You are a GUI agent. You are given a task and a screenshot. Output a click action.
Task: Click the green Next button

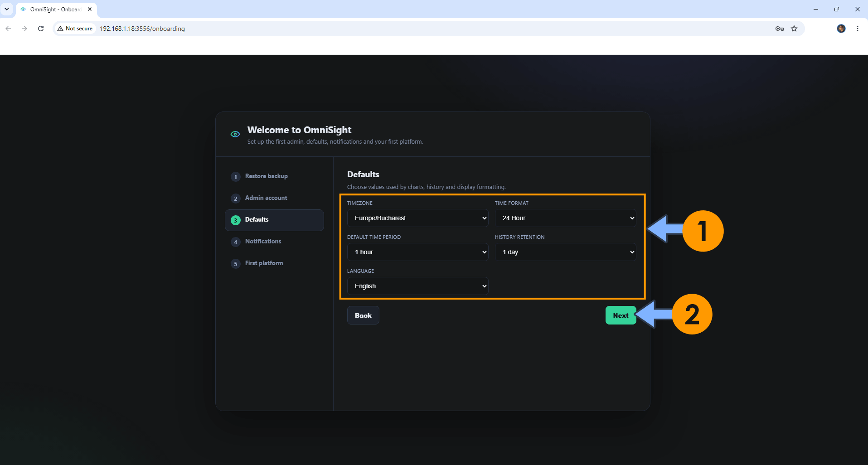(621, 315)
